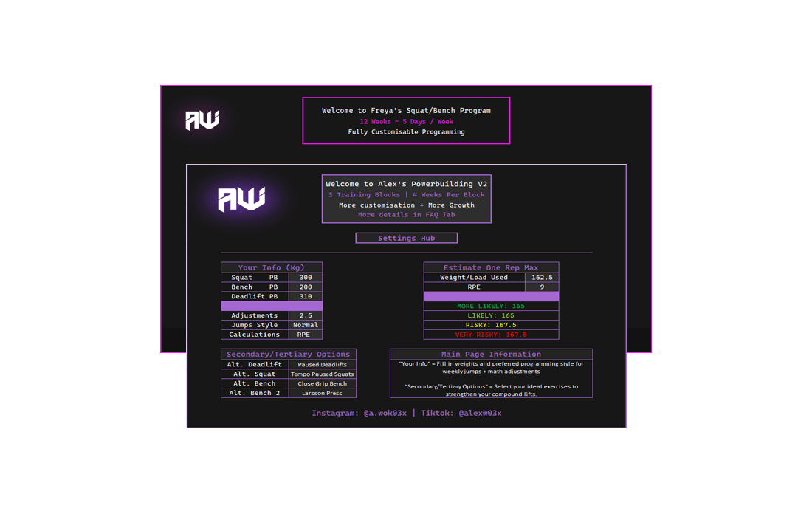Viewport: 812px width, 517px height.
Task: Open the Adjustments value dropdown
Action: (305, 315)
